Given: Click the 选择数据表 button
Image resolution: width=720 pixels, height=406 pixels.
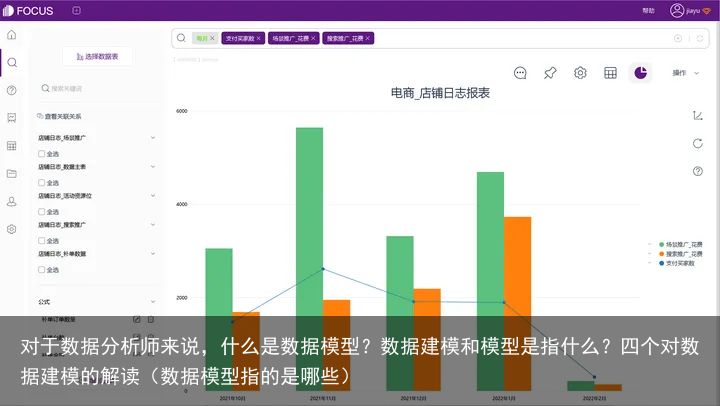Looking at the screenshot, I should (97, 56).
